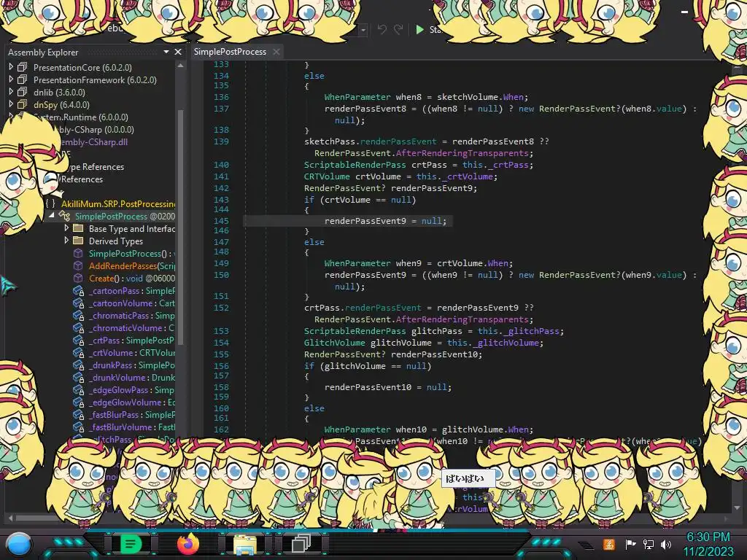This screenshot has width=747, height=560.
Task: Click AfterRenderingTransparents on line 139
Action: pyautogui.click(x=462, y=153)
